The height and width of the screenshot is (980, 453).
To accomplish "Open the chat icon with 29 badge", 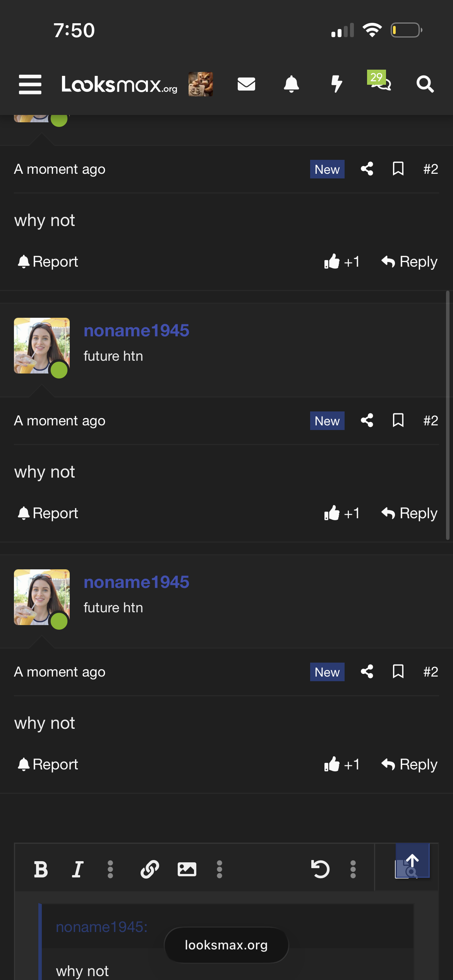I will pyautogui.click(x=380, y=81).
